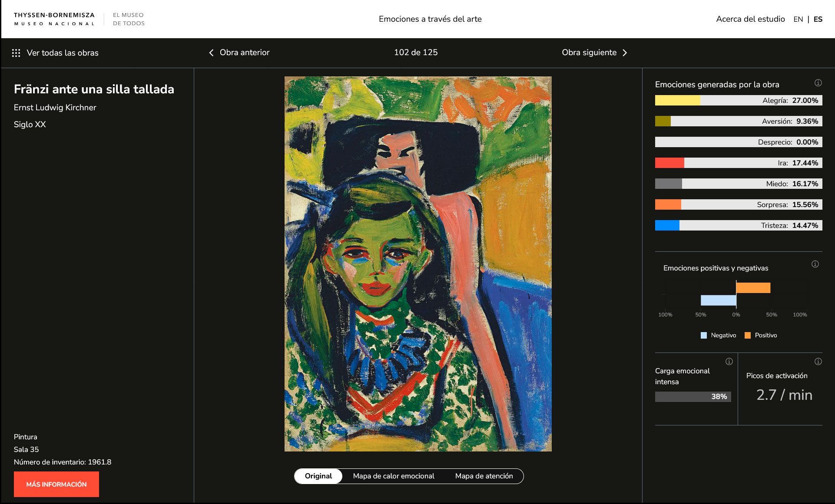Click the Thyssen-Bornemisza Museo Nacional logo

(x=54, y=19)
